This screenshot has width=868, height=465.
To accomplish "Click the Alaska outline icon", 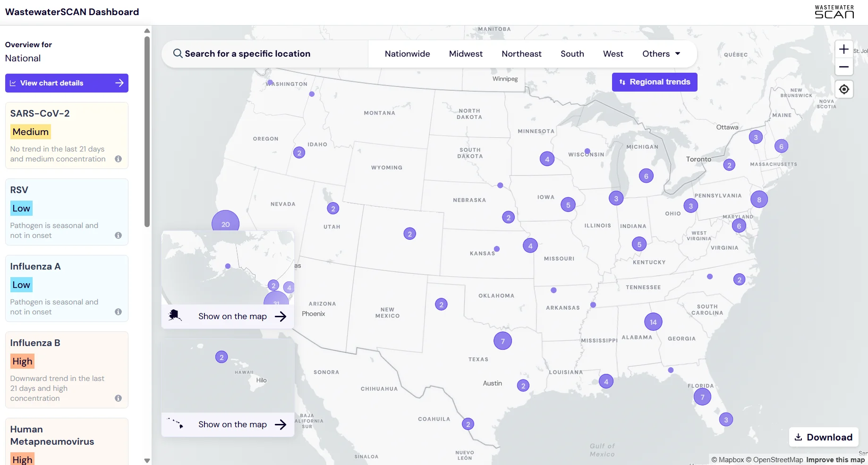I will [175, 315].
